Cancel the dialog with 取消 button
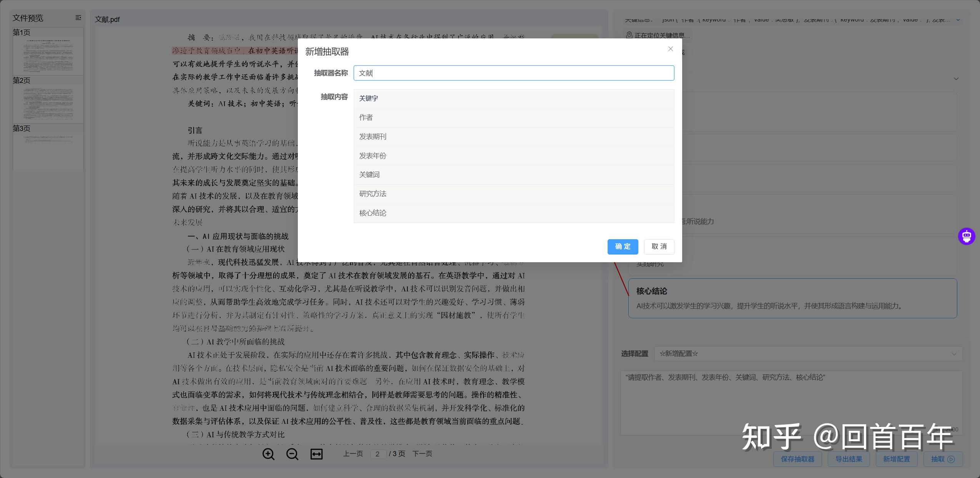Viewport: 980px width, 478px height. [659, 246]
